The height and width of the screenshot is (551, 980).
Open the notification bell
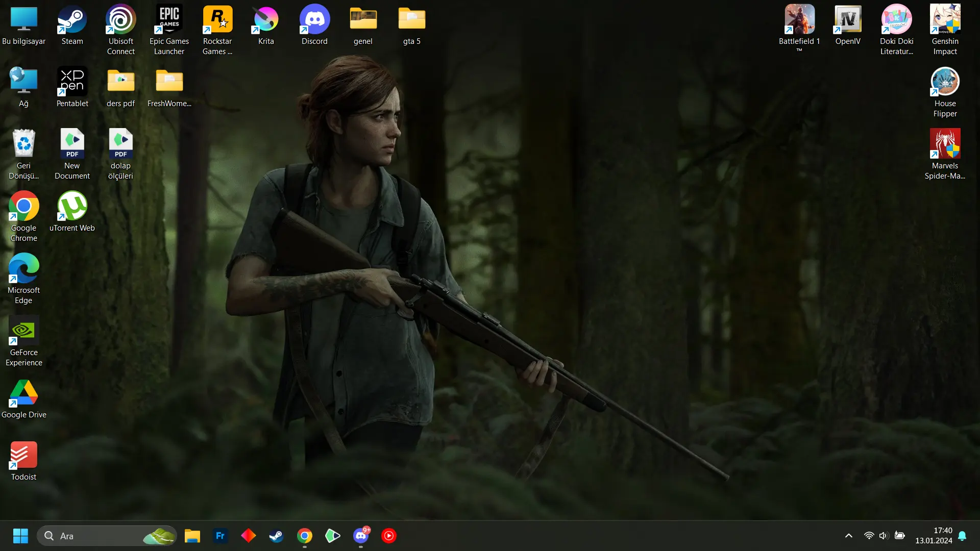pyautogui.click(x=962, y=536)
